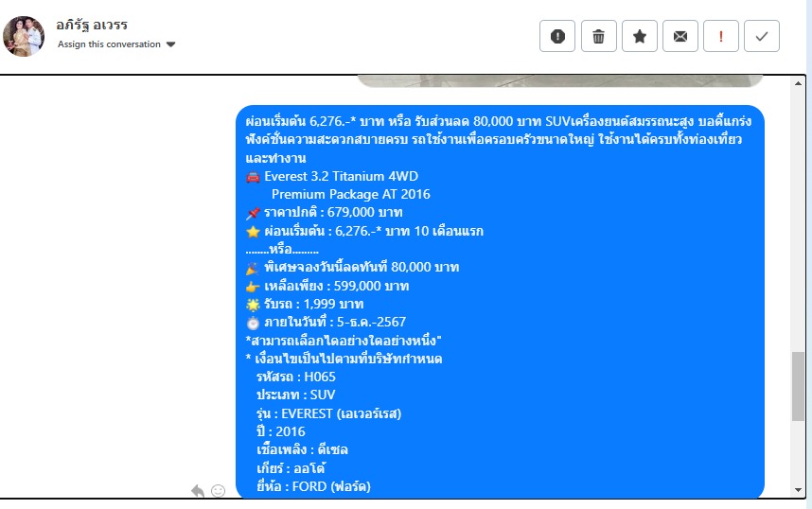Open Assign this conversation dropdown

[x=116, y=44]
